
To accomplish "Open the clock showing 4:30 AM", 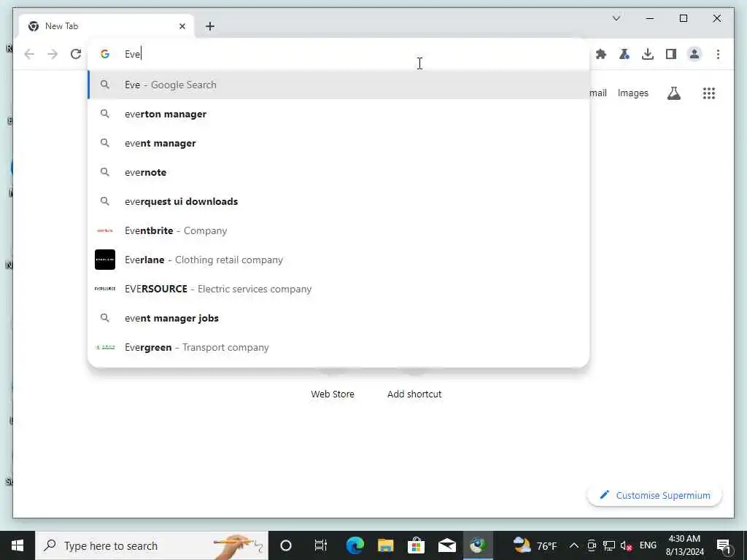I will pyautogui.click(x=684, y=545).
